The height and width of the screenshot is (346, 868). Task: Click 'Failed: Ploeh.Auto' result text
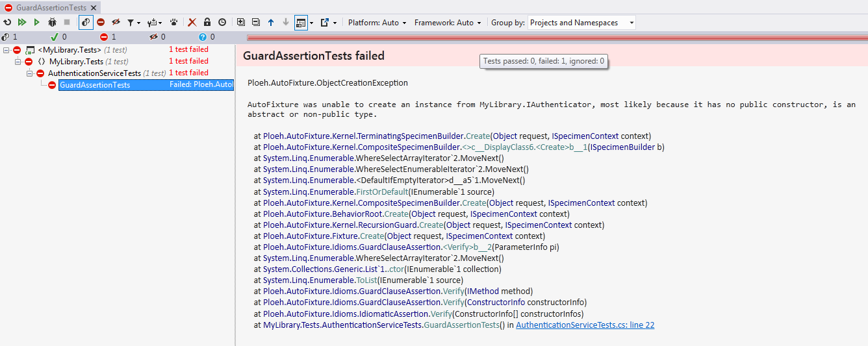[201, 84]
